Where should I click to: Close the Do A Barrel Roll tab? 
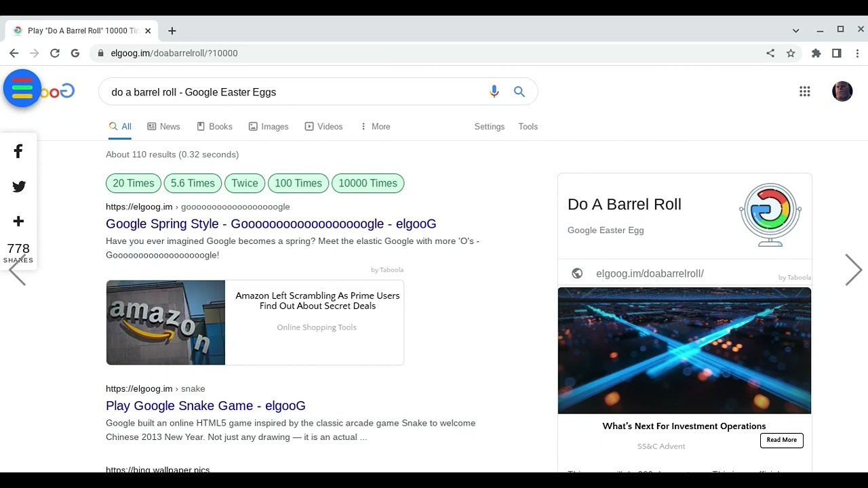(148, 30)
